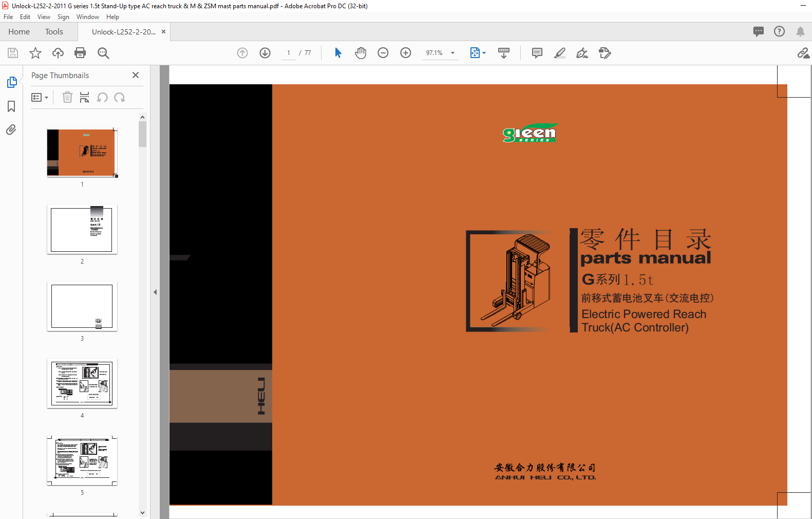
Task: Click the thumbnails scrollbar down arrow
Action: (142, 513)
